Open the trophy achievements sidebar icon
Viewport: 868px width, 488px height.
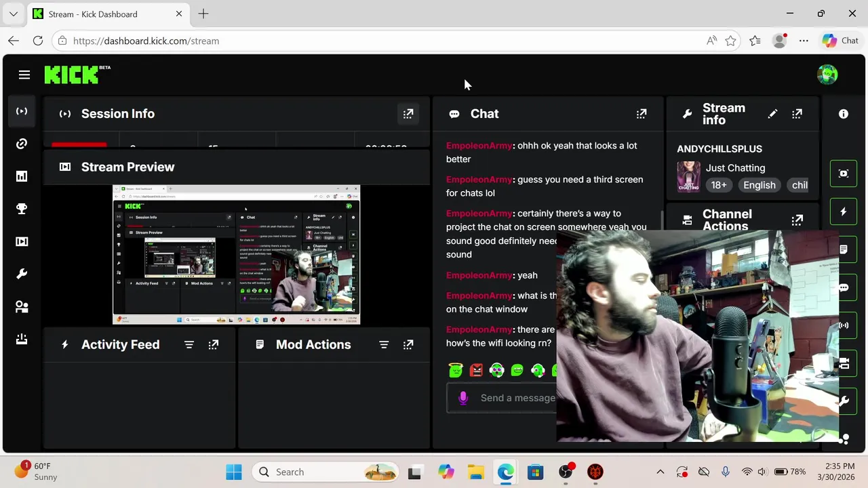coord(22,209)
